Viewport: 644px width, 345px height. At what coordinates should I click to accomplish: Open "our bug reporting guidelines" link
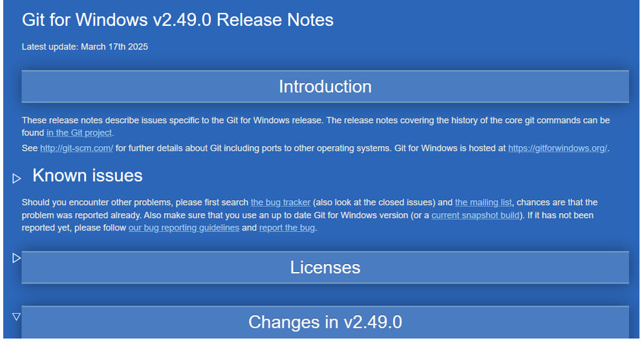184,228
